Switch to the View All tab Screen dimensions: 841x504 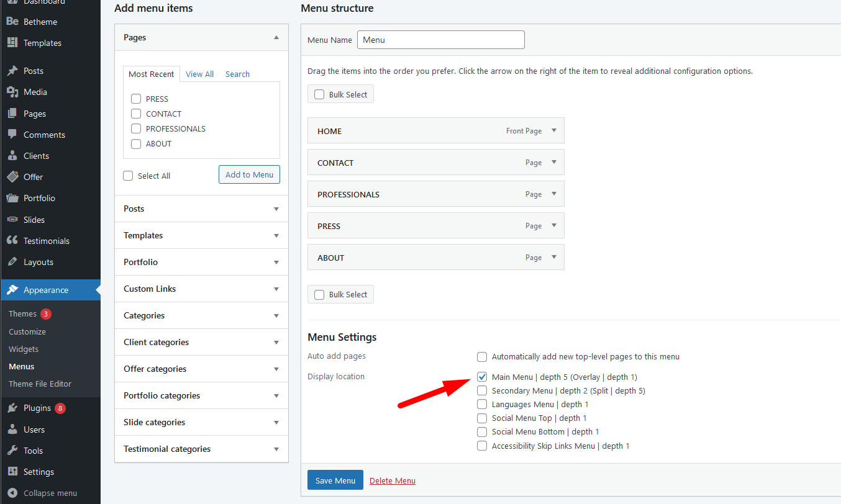point(199,74)
